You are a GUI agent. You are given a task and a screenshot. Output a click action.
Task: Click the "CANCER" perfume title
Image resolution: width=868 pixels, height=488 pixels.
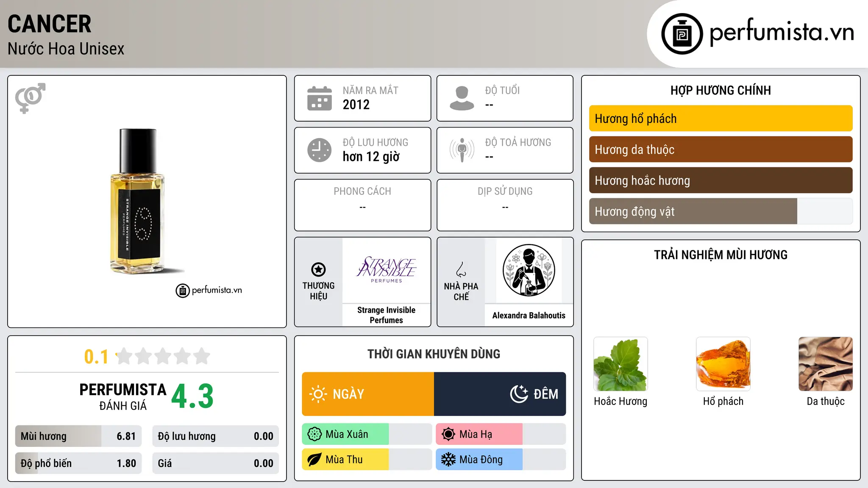tap(50, 24)
